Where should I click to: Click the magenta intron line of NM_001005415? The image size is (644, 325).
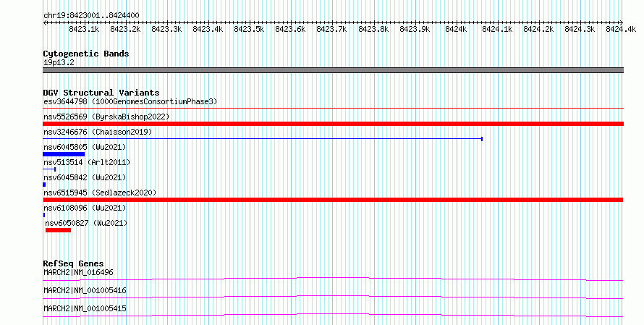(x=333, y=315)
